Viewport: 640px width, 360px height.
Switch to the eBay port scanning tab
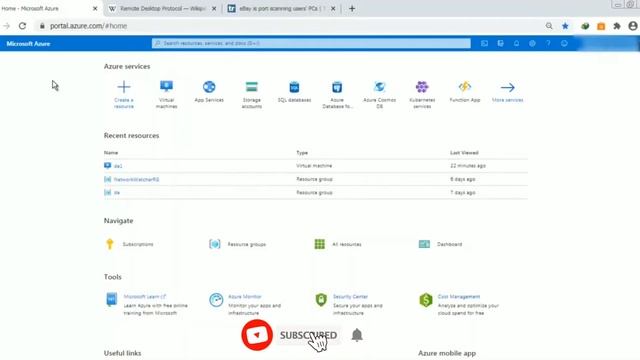(282, 8)
